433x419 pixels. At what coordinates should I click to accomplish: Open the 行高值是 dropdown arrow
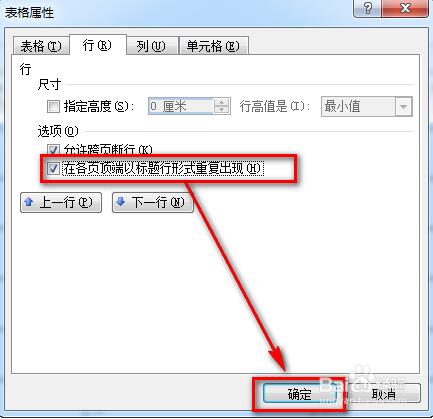tap(404, 107)
